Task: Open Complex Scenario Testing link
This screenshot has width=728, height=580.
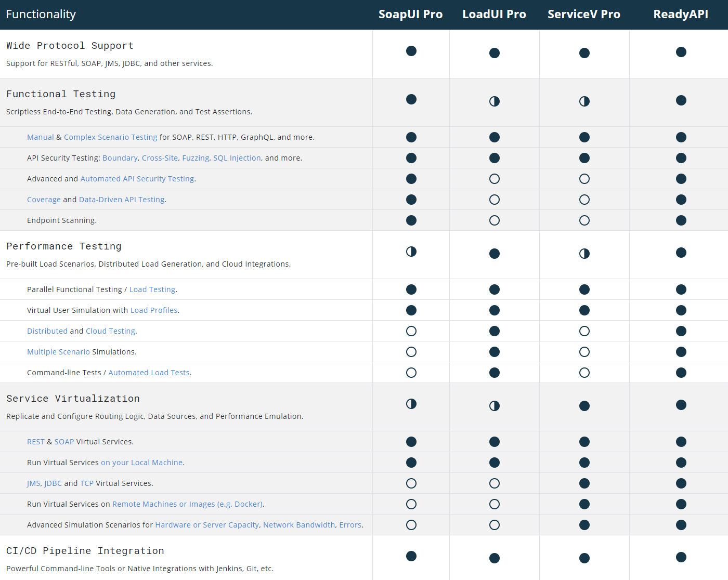Action: [110, 137]
